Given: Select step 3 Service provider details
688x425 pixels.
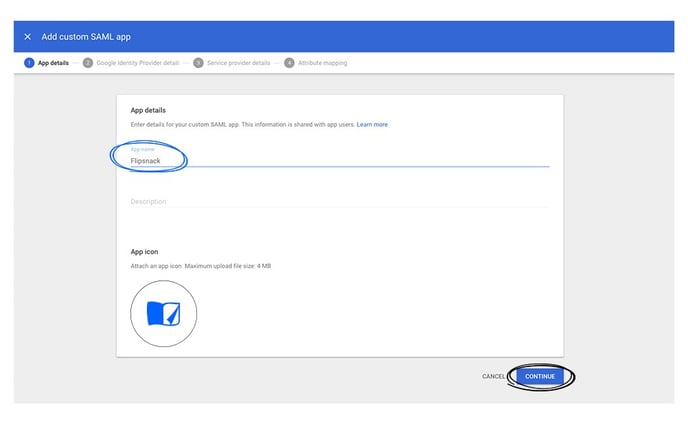Looking at the screenshot, I should pyautogui.click(x=232, y=63).
